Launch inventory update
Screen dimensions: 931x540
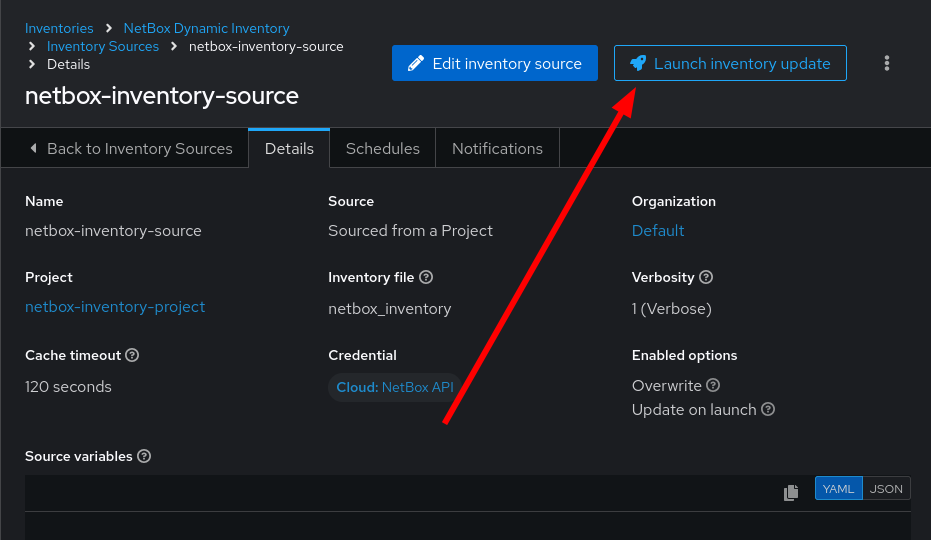[x=730, y=63]
